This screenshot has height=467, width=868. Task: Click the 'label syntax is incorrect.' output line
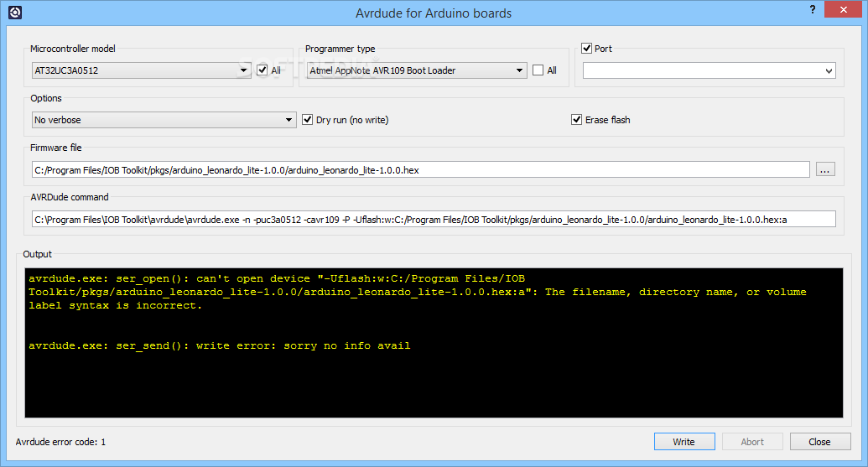[x=115, y=305]
